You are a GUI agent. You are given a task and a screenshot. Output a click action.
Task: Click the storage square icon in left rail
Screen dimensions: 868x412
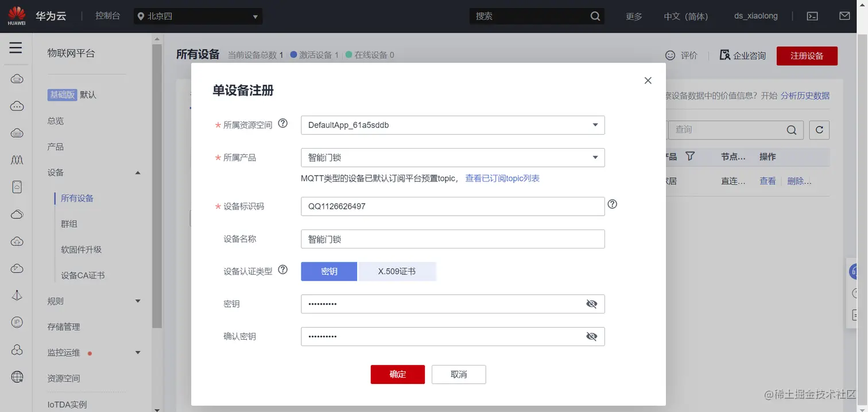tap(17, 186)
